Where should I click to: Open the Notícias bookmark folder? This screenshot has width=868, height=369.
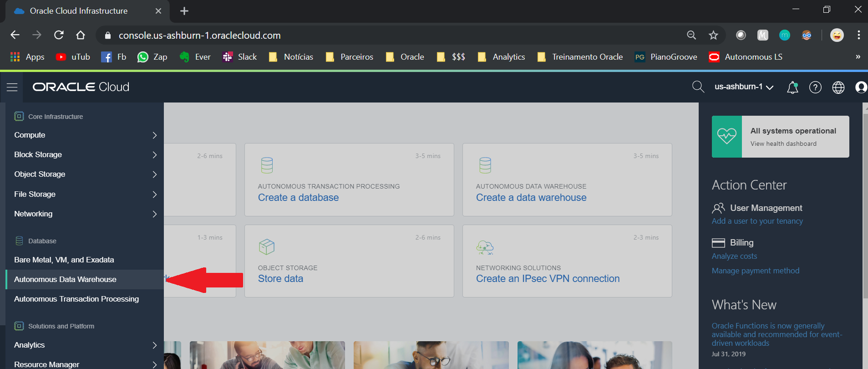click(x=291, y=57)
